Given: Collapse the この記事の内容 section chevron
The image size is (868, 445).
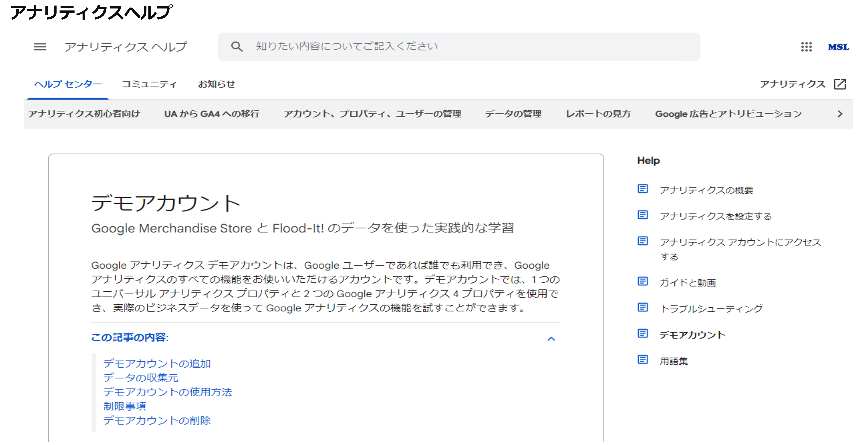Looking at the screenshot, I should click(551, 339).
